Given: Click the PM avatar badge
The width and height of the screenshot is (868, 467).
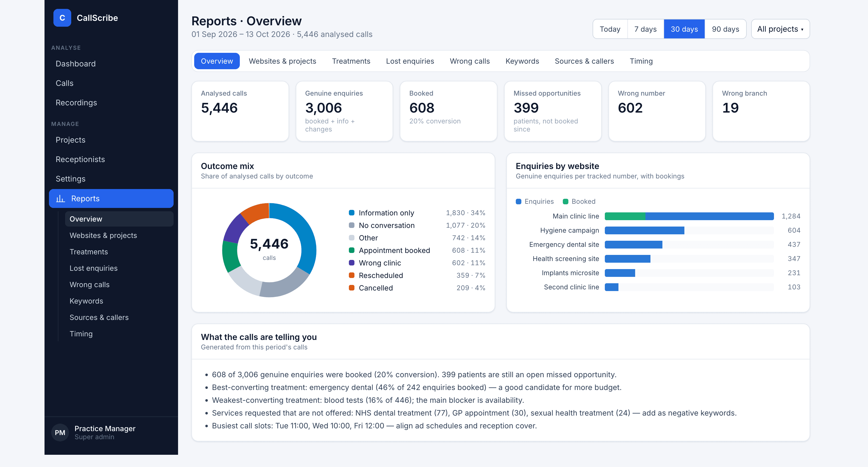Looking at the screenshot, I should click(60, 432).
